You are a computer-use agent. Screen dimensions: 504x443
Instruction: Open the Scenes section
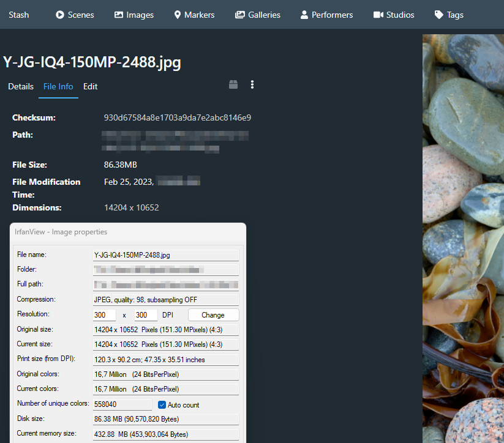[x=74, y=15]
